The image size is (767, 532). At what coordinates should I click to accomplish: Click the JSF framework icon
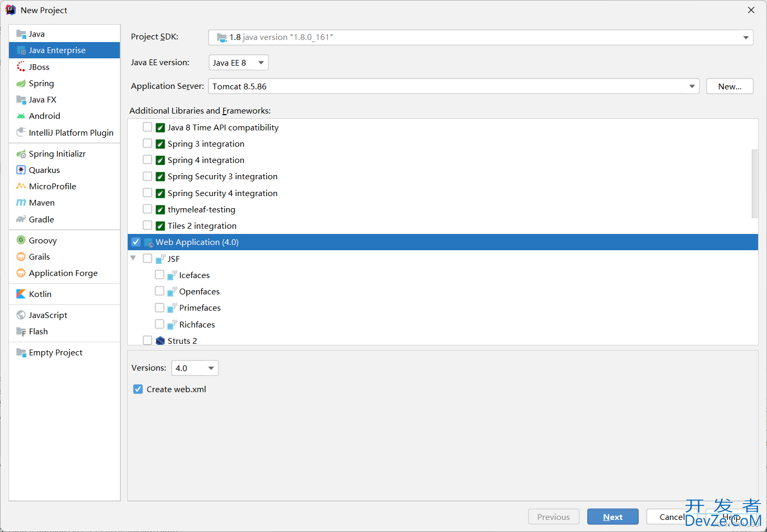coord(161,259)
